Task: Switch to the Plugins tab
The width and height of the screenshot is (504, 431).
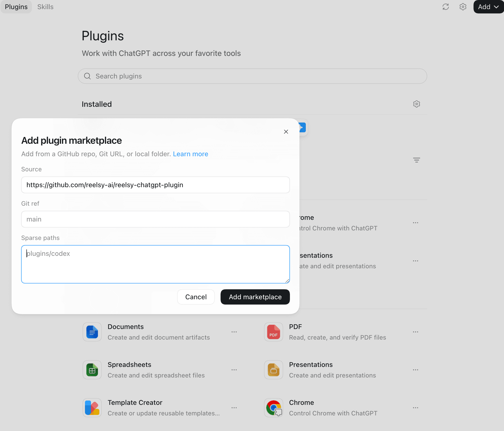Action: pos(16,7)
